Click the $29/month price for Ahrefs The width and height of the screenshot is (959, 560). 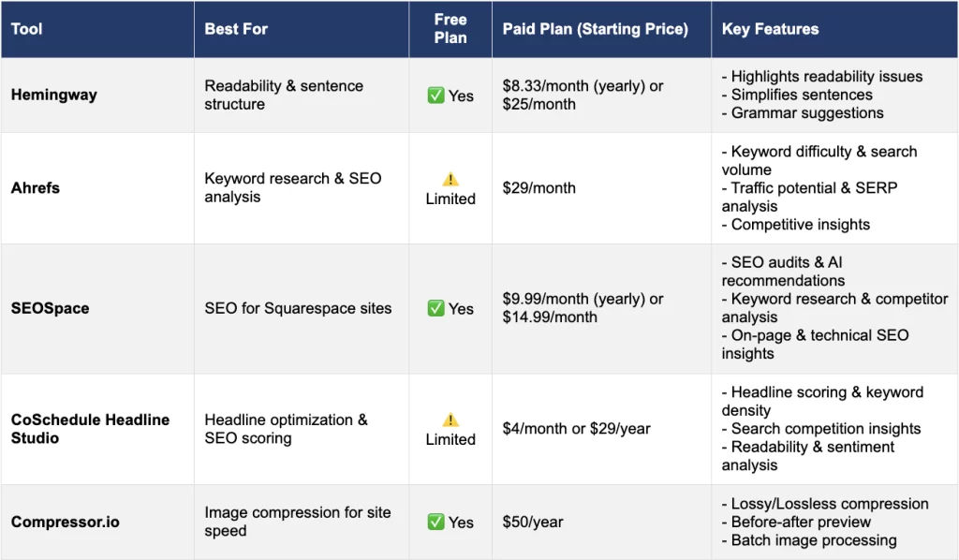(539, 188)
